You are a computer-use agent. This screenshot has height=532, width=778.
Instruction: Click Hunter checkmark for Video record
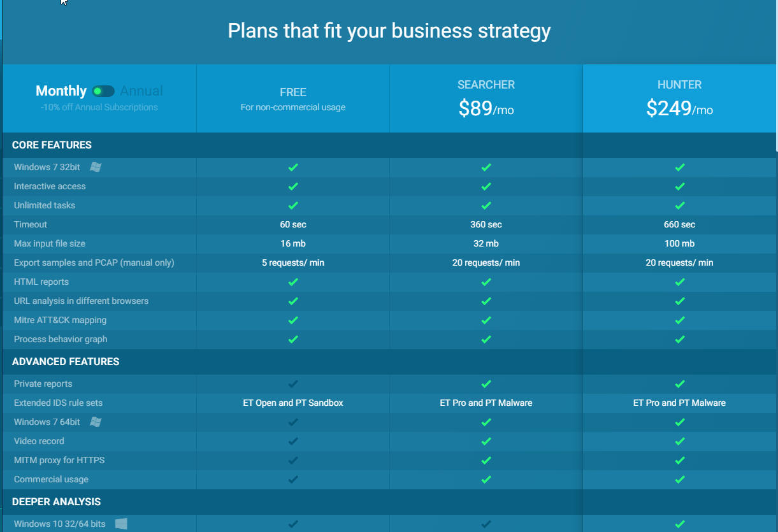pos(680,441)
